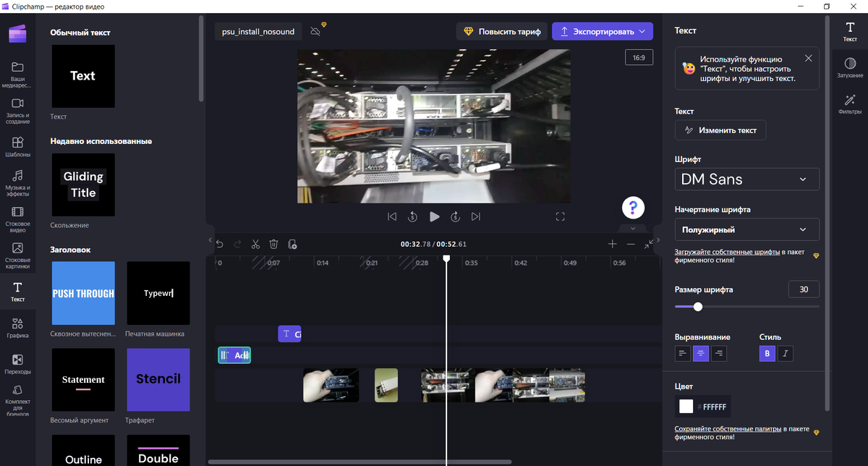The height and width of the screenshot is (466, 868).
Task: Enter fullscreen preview mode
Action: [560, 216]
